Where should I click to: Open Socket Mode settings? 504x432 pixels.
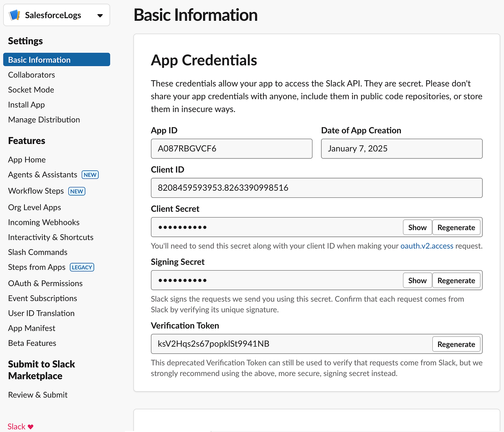coord(31,89)
